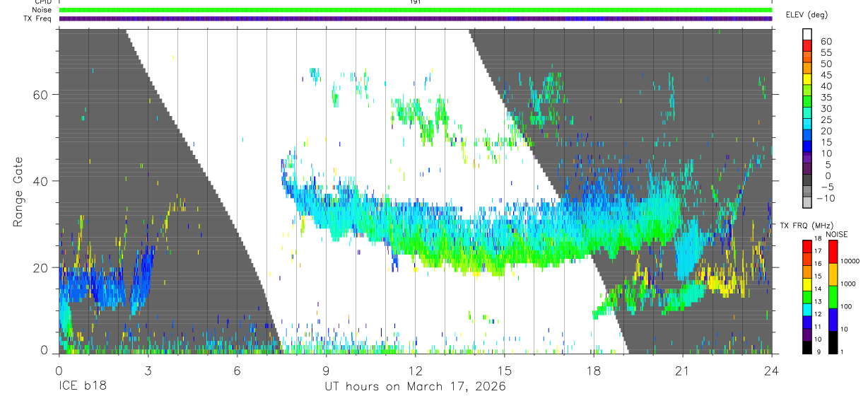Click the '25' label on ELEV scale
This screenshot has width=868, height=401.
pyautogui.click(x=826, y=120)
